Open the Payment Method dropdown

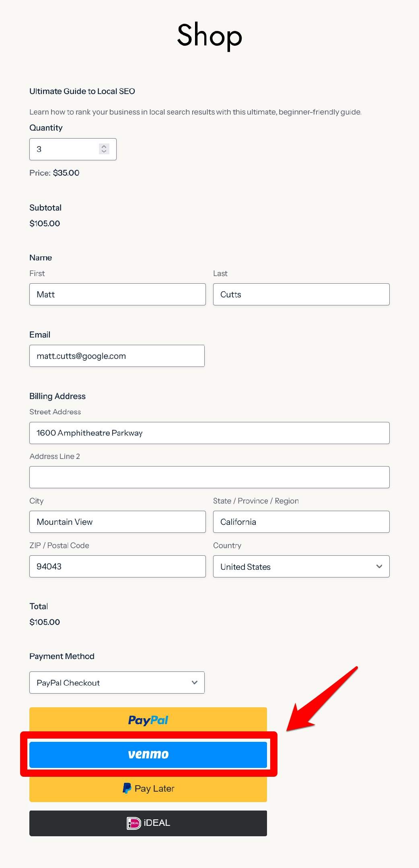117,682
